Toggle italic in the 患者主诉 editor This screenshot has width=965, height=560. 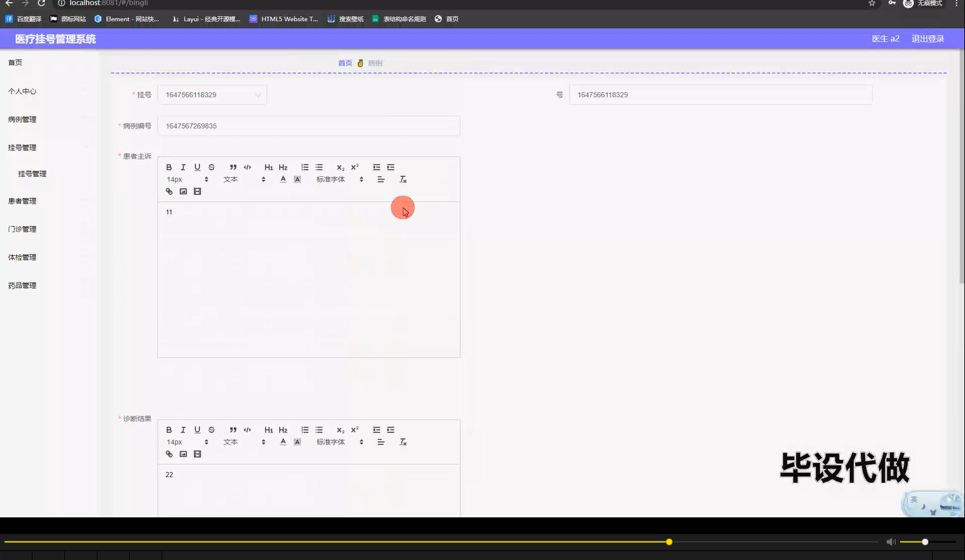(183, 167)
